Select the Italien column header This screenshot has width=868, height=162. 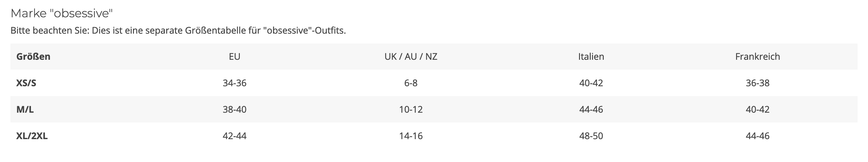point(591,57)
